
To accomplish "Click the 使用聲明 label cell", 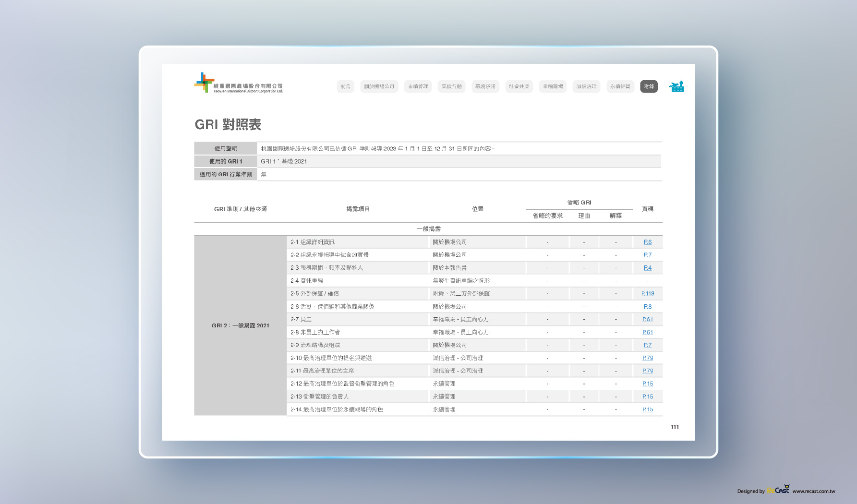I will click(x=226, y=148).
